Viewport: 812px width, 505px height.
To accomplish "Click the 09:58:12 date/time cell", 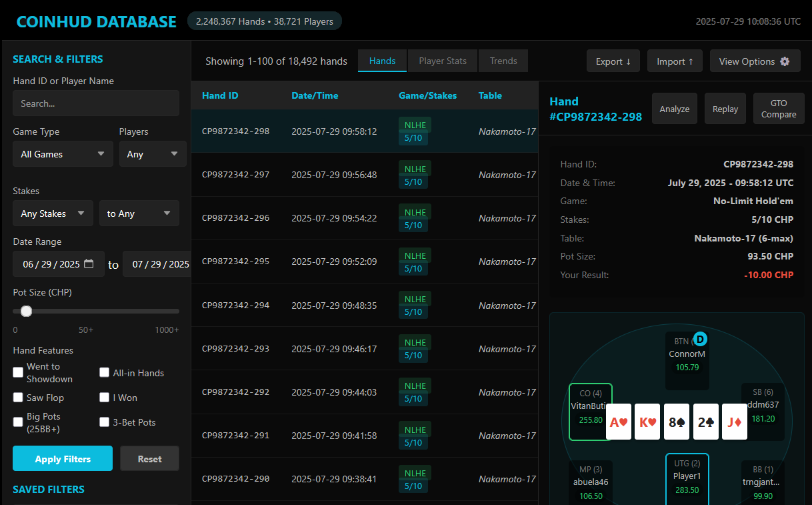I will [334, 131].
